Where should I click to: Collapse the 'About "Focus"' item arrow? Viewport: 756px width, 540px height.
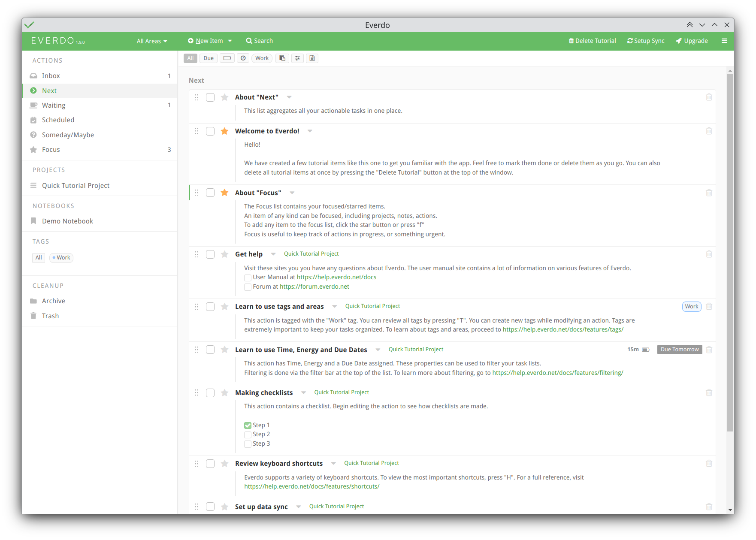pyautogui.click(x=292, y=193)
